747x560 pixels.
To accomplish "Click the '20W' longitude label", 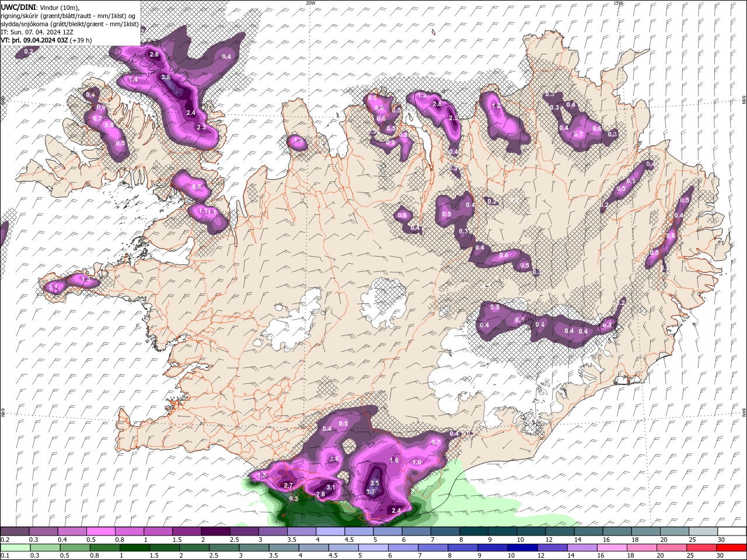I will (310, 3).
